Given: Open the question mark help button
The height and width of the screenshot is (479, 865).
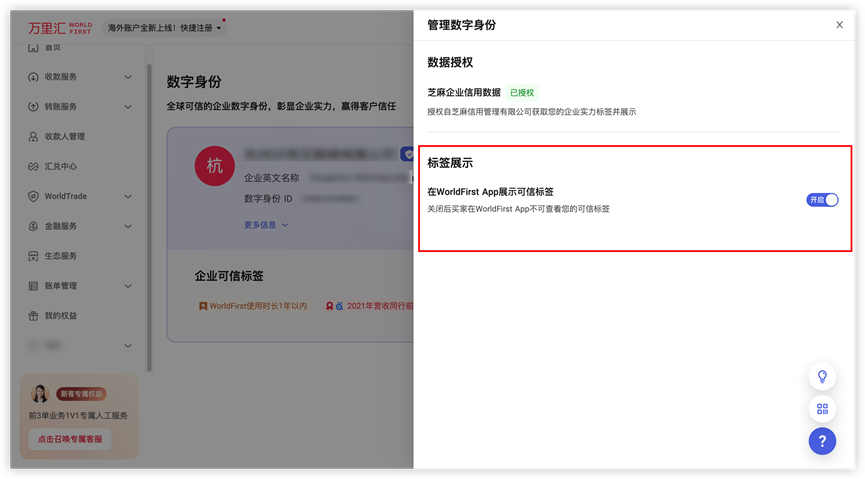Looking at the screenshot, I should [x=822, y=441].
